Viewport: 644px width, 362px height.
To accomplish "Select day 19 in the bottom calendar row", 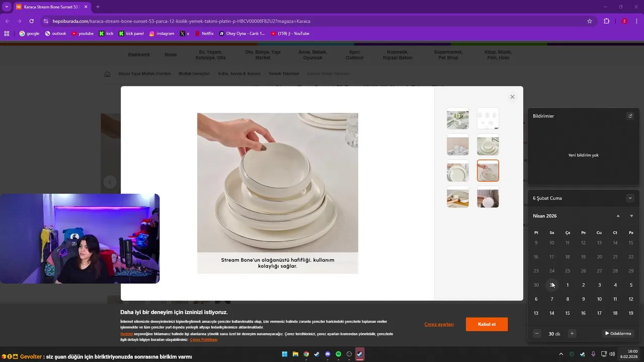I will tap(631, 313).
